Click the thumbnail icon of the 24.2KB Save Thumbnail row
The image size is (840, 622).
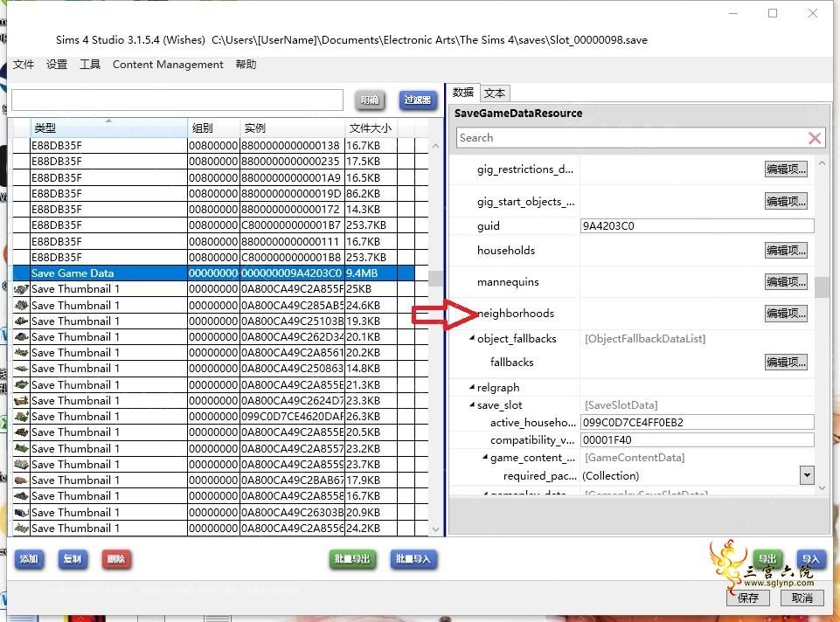pyautogui.click(x=21, y=529)
